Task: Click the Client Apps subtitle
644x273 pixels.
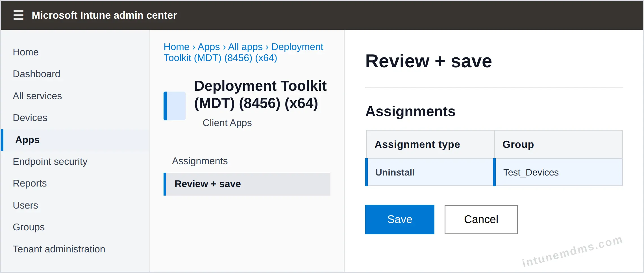Action: pyautogui.click(x=227, y=123)
